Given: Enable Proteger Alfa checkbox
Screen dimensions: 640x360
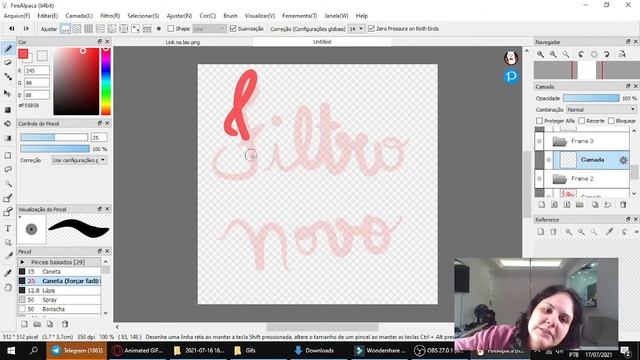Looking at the screenshot, I should [540, 121].
